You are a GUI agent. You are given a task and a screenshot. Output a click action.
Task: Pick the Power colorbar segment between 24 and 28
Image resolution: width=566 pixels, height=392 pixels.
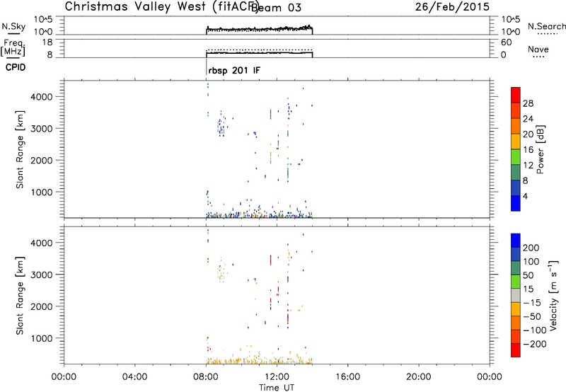coord(516,110)
